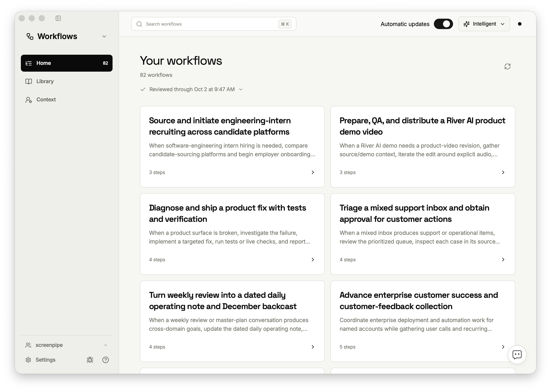The width and height of the screenshot is (551, 392).
Task: Toggle the Automatic updates switch
Action: (x=443, y=24)
